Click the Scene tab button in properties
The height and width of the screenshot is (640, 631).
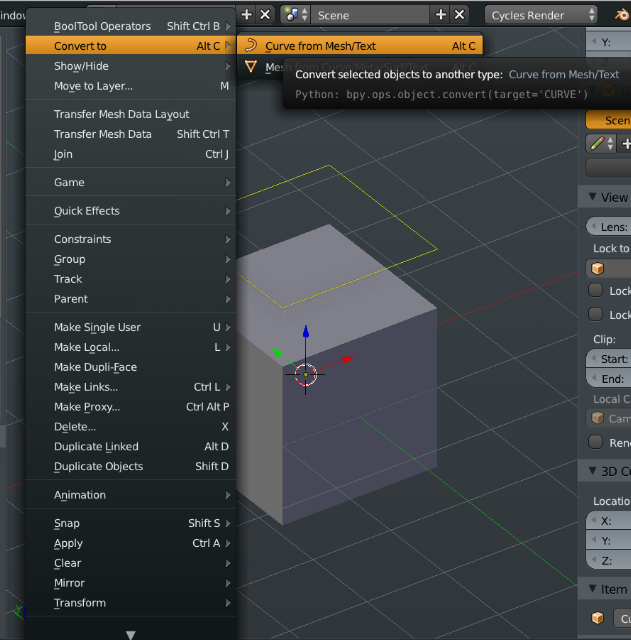(609, 120)
